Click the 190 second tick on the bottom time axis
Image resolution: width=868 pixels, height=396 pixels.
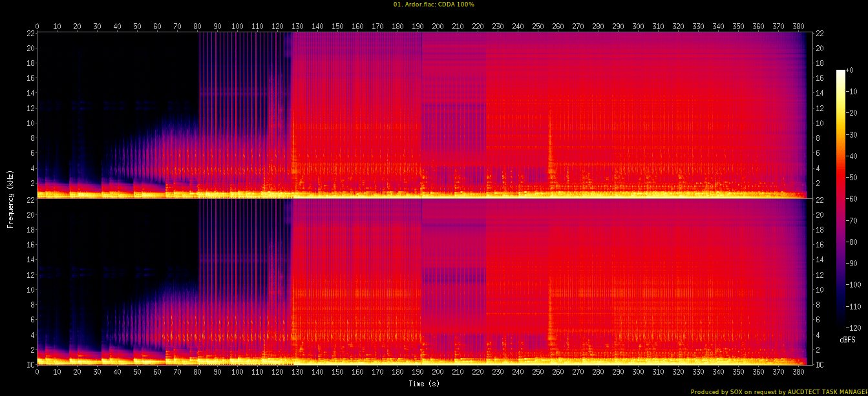[418, 372]
